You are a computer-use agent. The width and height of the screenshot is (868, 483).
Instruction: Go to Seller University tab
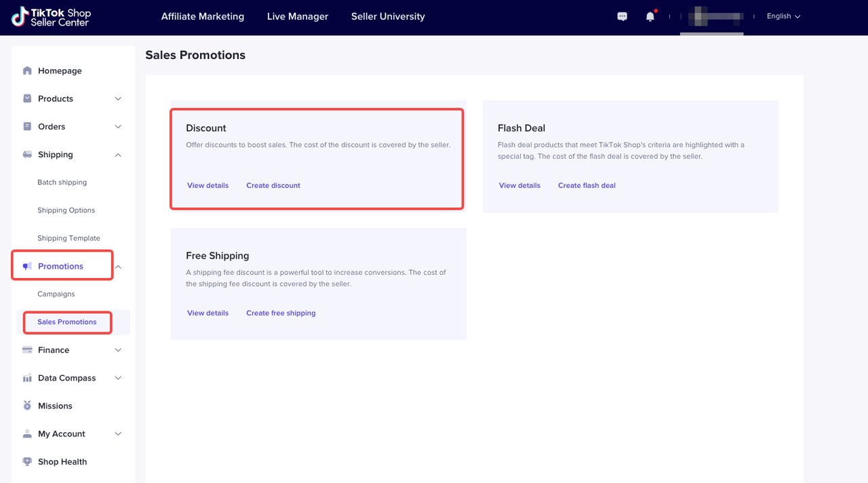388,16
